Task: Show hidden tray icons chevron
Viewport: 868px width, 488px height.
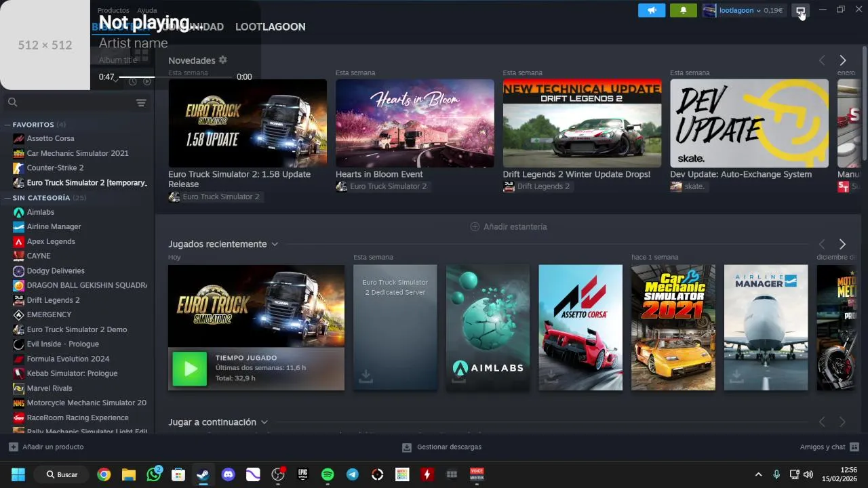Action: coord(758,474)
